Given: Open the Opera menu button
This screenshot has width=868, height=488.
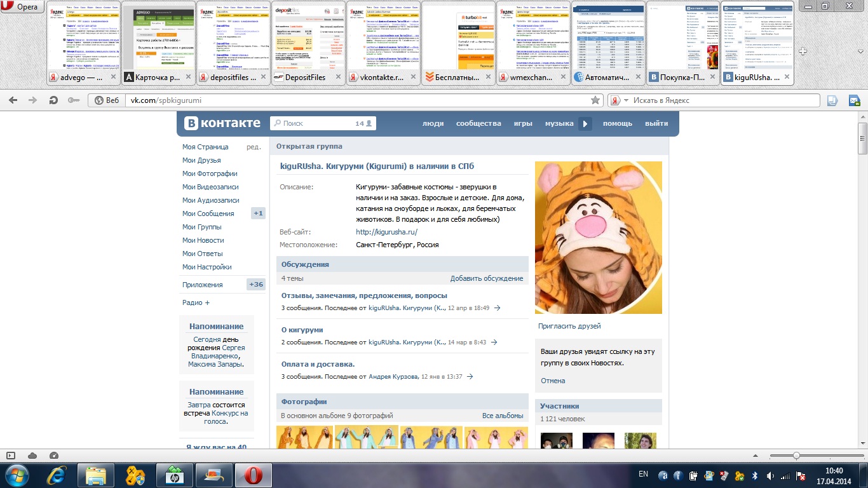Looking at the screenshot, I should [23, 7].
